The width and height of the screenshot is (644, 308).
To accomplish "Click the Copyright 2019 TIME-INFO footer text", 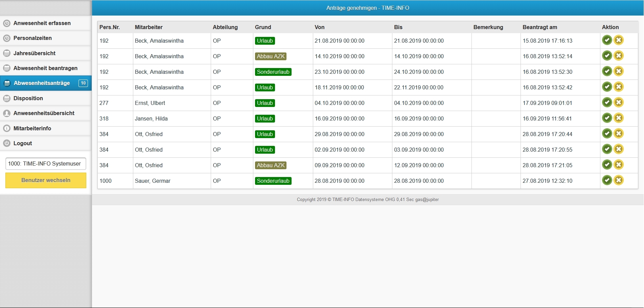I will (x=368, y=200).
